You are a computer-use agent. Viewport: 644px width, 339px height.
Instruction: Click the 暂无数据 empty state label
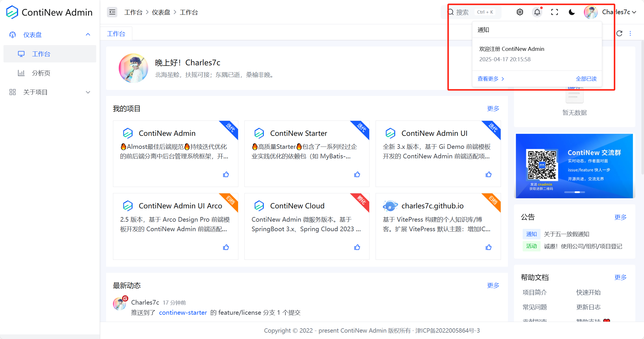[574, 113]
